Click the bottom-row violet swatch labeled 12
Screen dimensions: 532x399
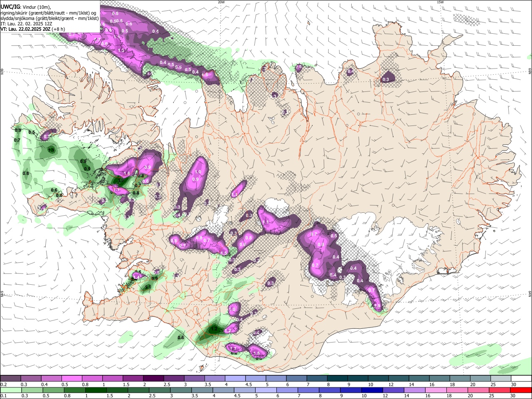[x=394, y=390]
